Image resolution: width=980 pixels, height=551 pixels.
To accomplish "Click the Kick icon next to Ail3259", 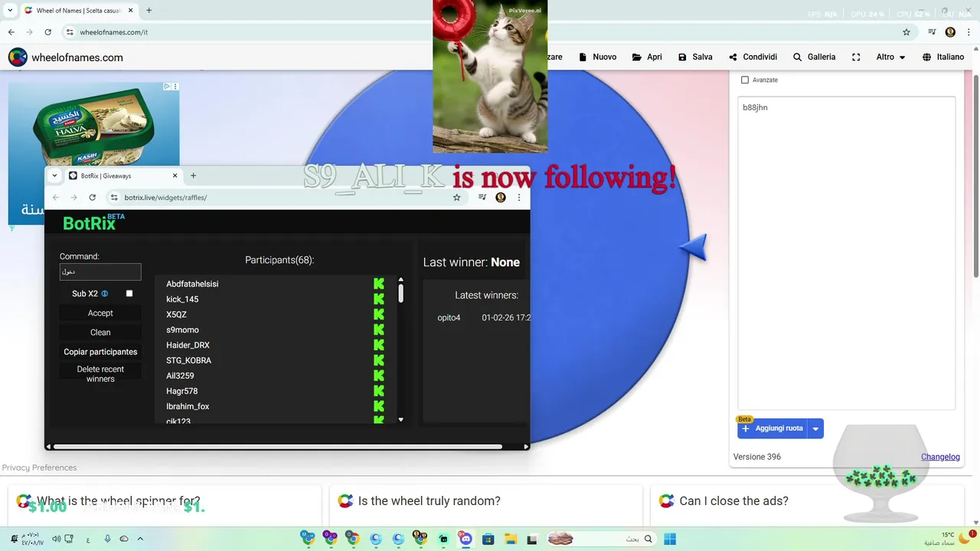I will 379,376.
